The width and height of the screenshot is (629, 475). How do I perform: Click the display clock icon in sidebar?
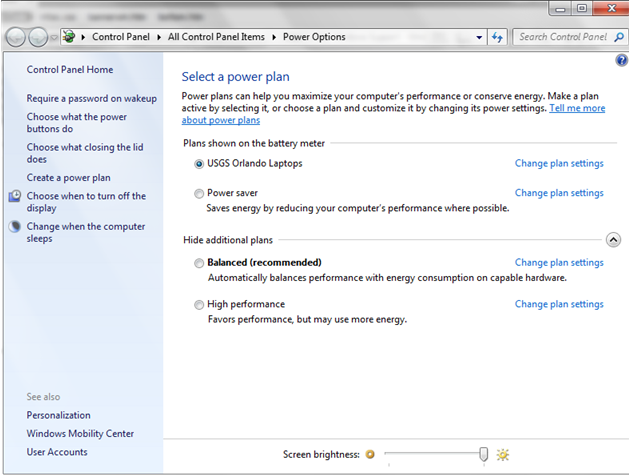coord(15,196)
